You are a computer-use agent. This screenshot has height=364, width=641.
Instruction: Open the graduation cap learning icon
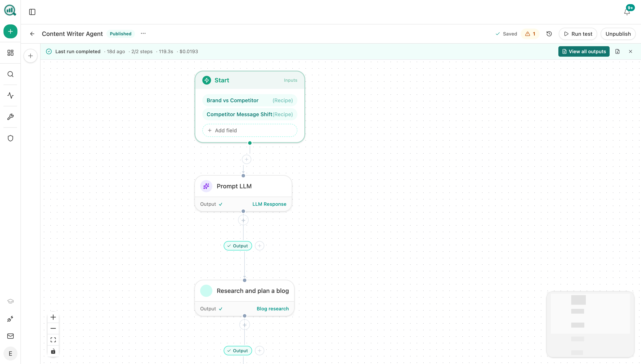coord(10,301)
